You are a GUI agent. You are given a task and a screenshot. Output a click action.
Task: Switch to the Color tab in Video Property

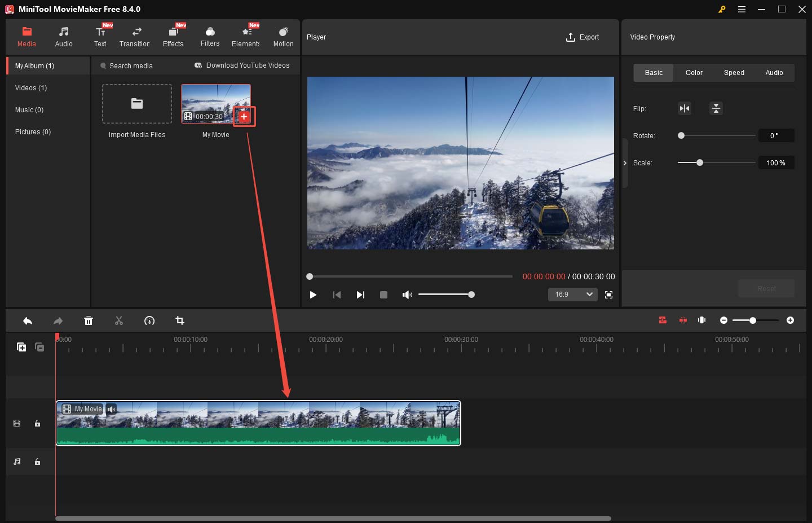click(x=694, y=72)
